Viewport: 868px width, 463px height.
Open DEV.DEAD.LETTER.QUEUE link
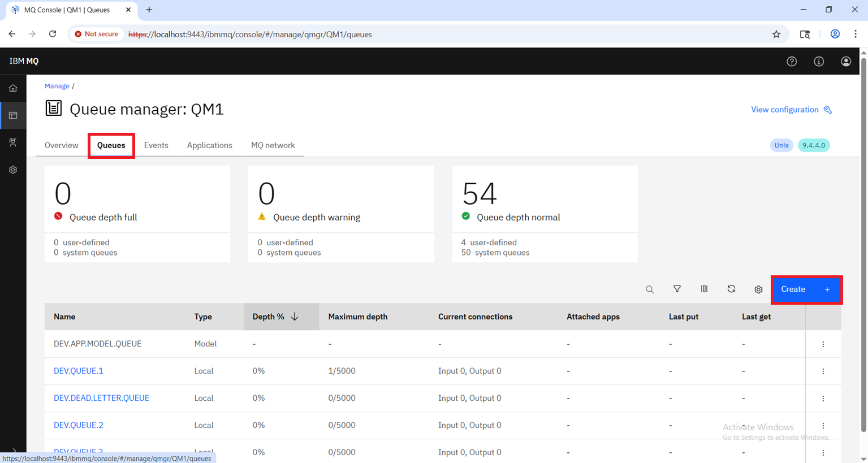click(101, 398)
